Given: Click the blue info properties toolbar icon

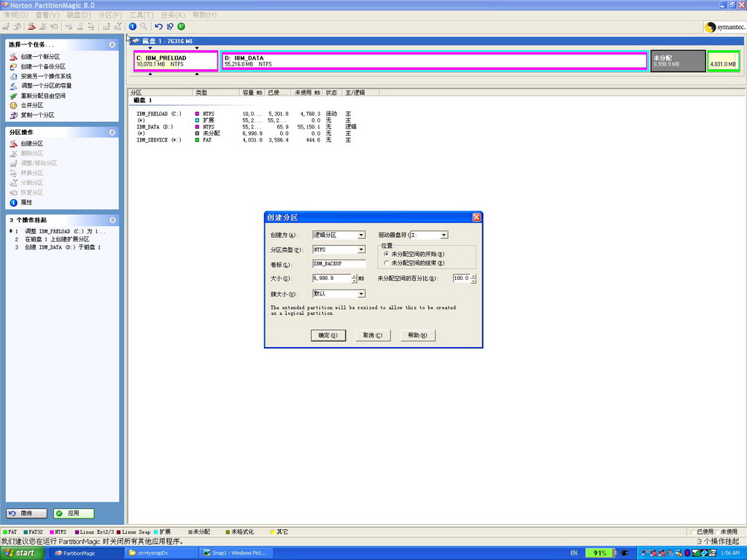Looking at the screenshot, I should click(133, 26).
